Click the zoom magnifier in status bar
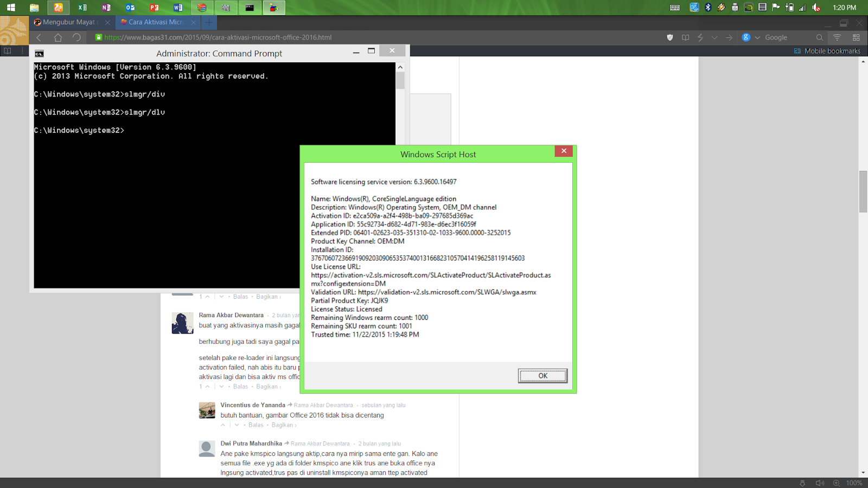This screenshot has width=868, height=488. tap(837, 483)
